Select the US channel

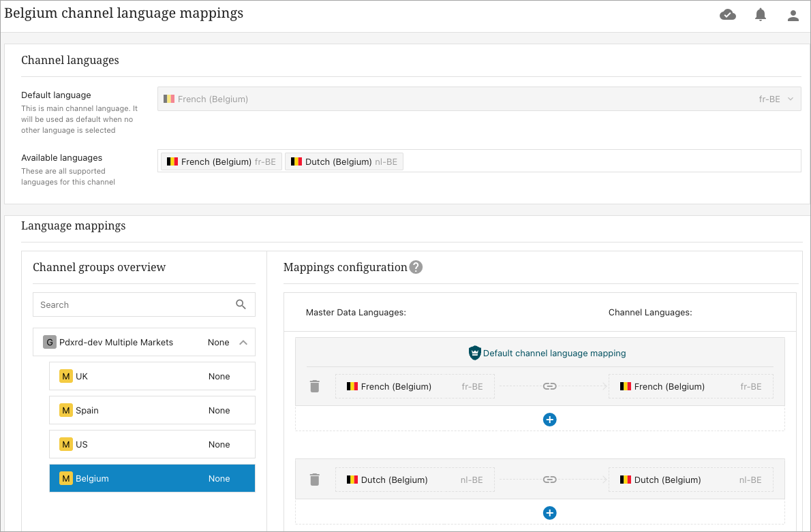point(152,445)
